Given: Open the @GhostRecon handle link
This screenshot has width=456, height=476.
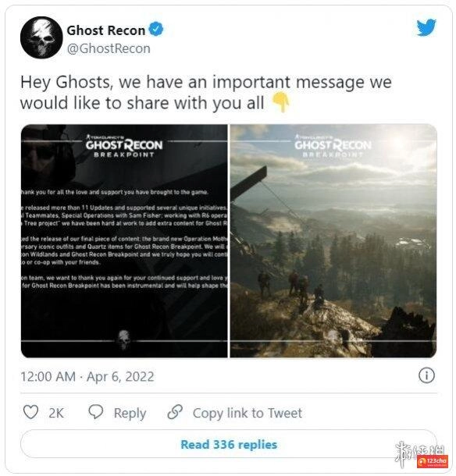Looking at the screenshot, I should 109,48.
